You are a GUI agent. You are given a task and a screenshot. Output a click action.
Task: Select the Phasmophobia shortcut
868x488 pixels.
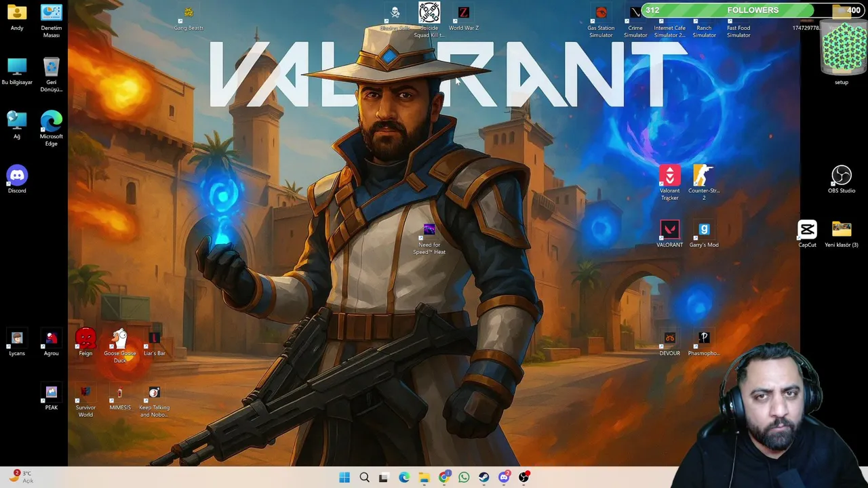(x=704, y=344)
